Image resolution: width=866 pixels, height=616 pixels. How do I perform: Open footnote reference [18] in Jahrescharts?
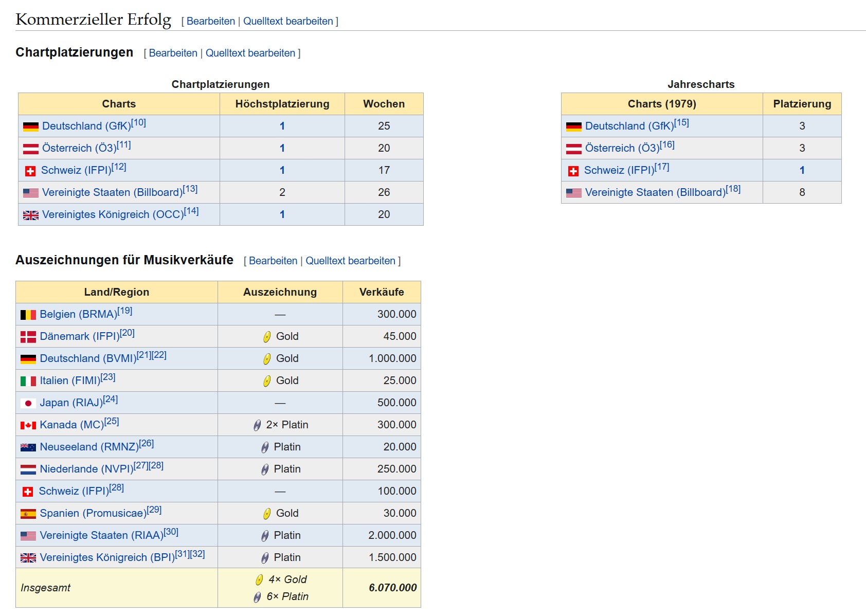click(x=733, y=189)
